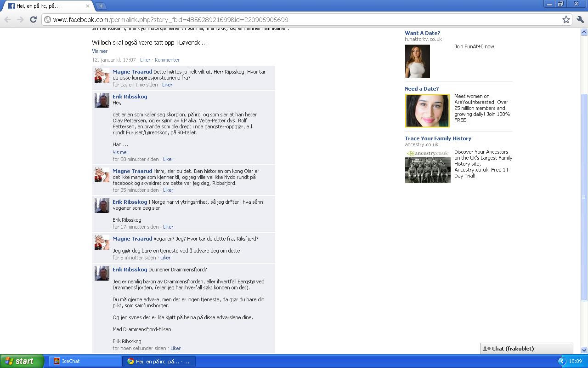Screen dimensions: 588x368
Task: Like the comment from 35 minutter siden
Action: [168, 190]
